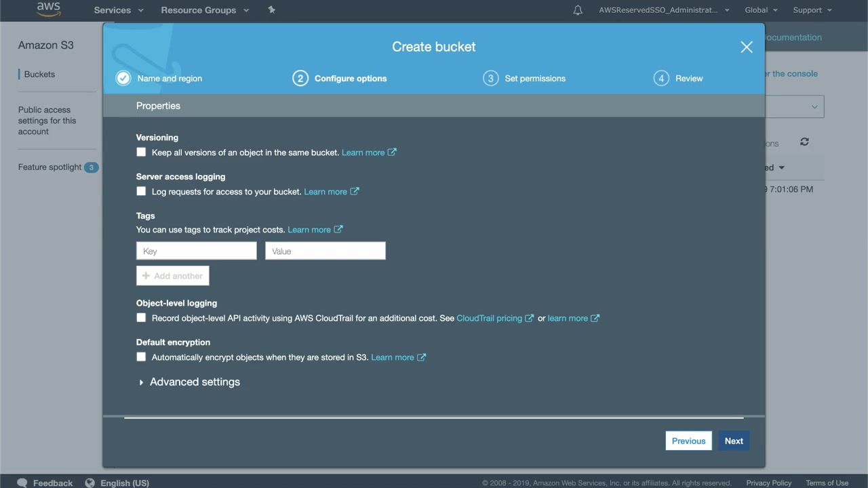The width and height of the screenshot is (868, 488).
Task: Open the AWSReservedSSO account dropdown
Action: [664, 10]
